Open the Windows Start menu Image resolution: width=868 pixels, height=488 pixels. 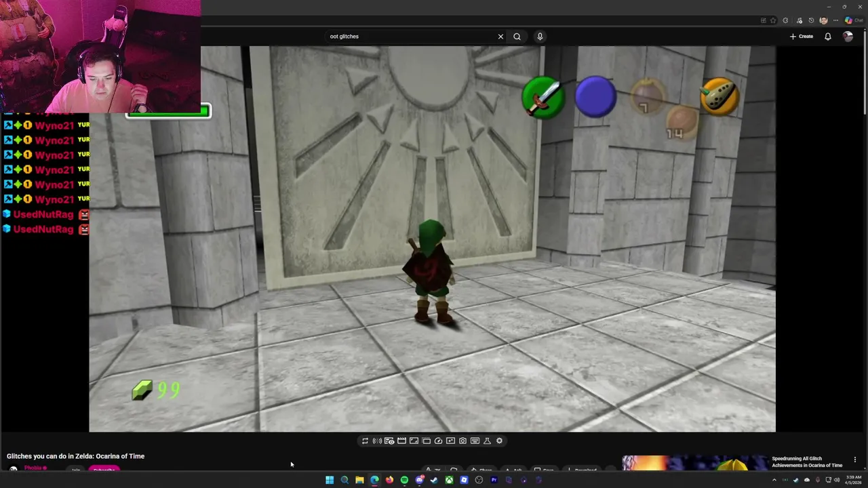tap(330, 480)
